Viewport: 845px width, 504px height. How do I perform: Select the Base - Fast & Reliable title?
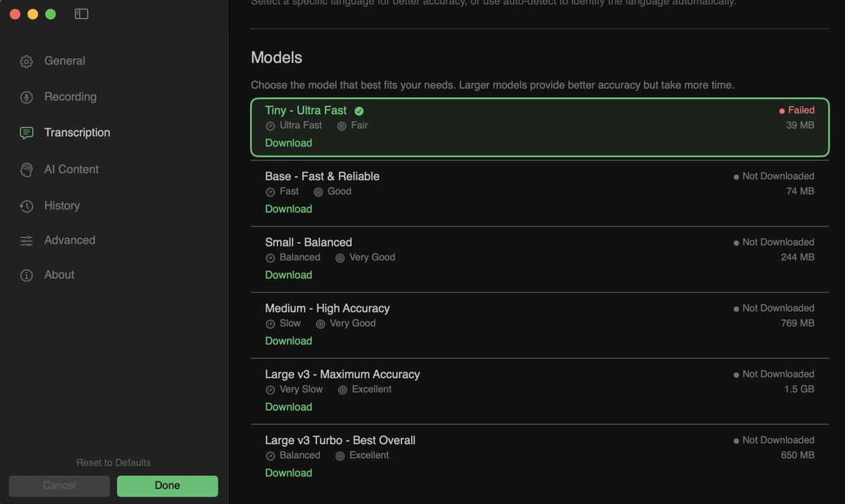(x=323, y=177)
